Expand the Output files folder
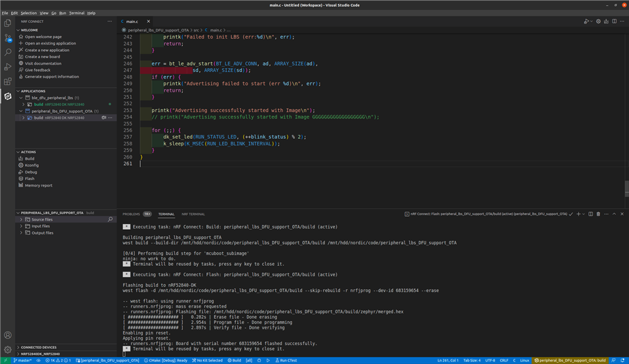The width and height of the screenshot is (629, 364). (21, 233)
